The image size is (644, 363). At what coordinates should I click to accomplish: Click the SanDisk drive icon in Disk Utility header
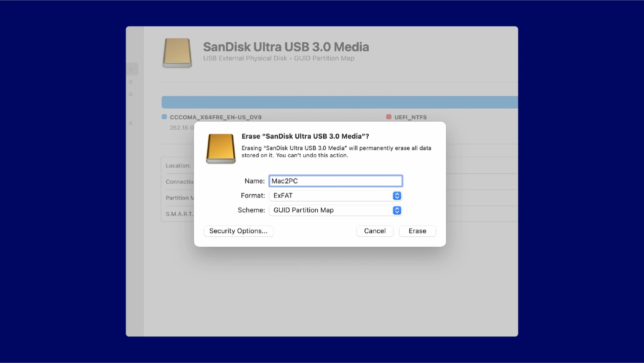tap(177, 53)
